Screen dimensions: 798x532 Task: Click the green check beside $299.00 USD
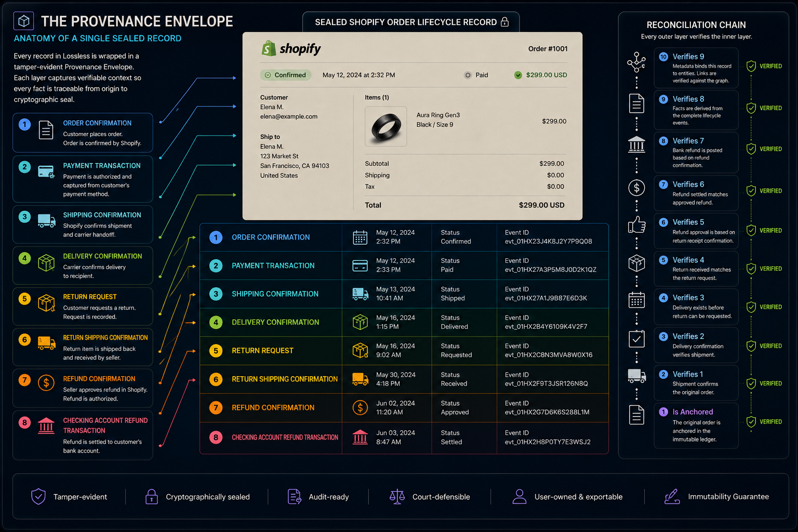click(518, 75)
